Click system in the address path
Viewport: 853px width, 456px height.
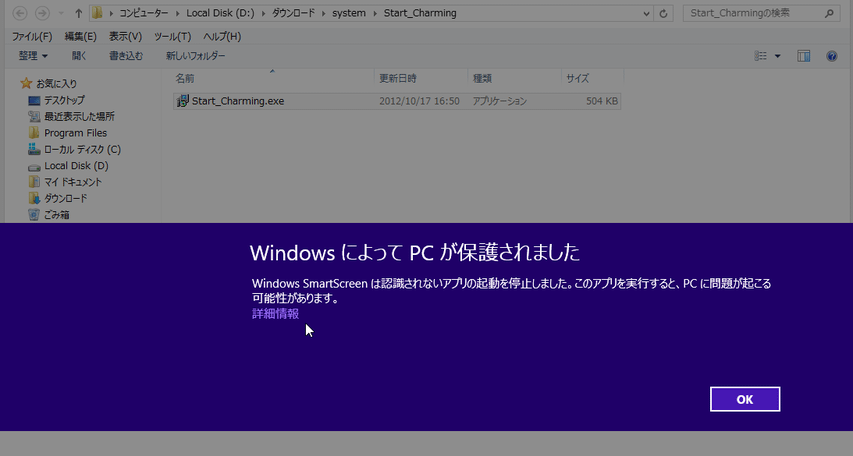click(x=349, y=13)
